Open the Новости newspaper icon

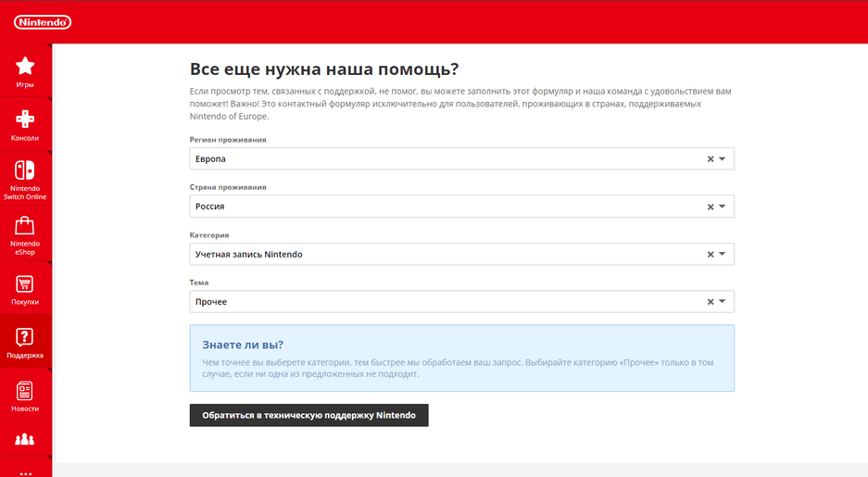click(25, 391)
